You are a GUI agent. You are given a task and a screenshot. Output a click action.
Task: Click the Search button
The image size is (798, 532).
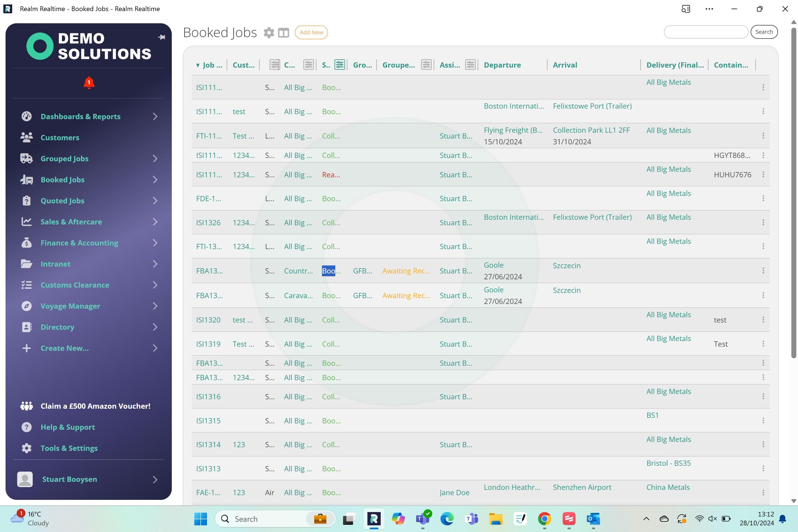pyautogui.click(x=764, y=32)
